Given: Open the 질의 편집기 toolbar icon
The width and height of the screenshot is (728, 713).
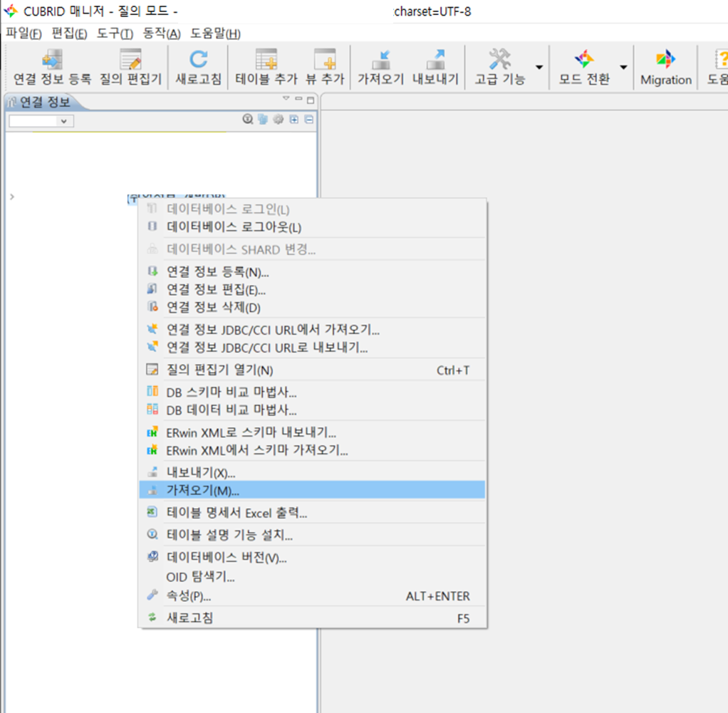Looking at the screenshot, I should pyautogui.click(x=130, y=60).
